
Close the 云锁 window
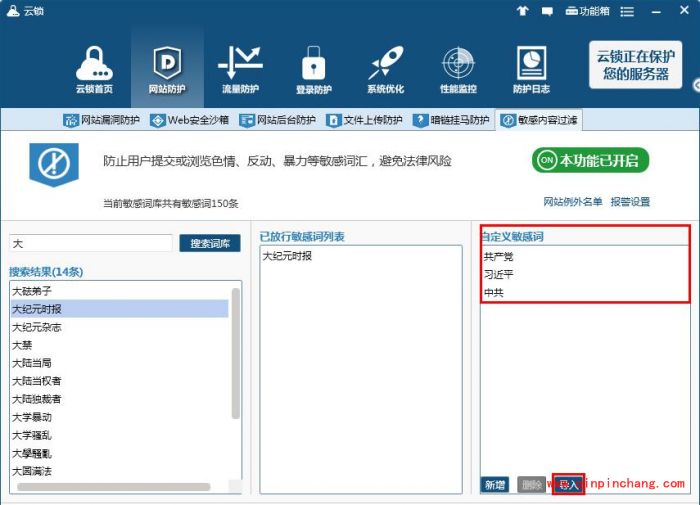tap(684, 10)
